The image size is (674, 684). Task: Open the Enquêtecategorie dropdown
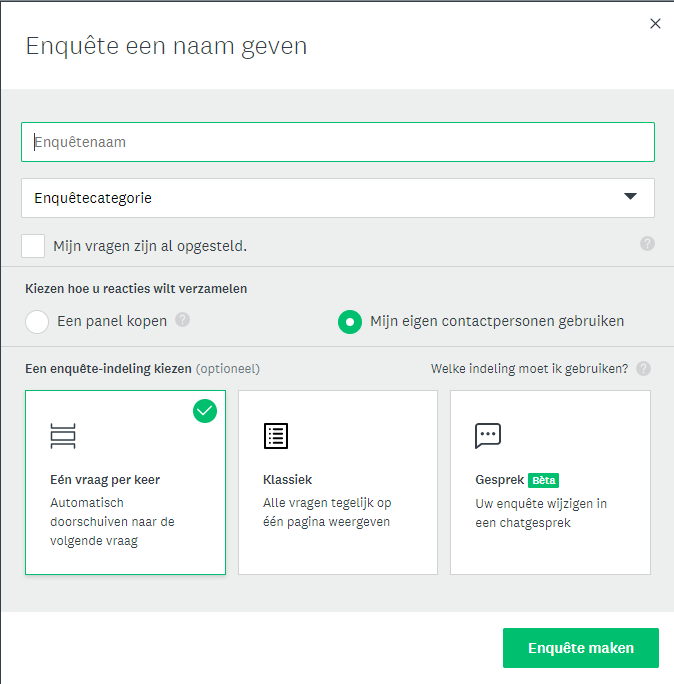pos(338,198)
